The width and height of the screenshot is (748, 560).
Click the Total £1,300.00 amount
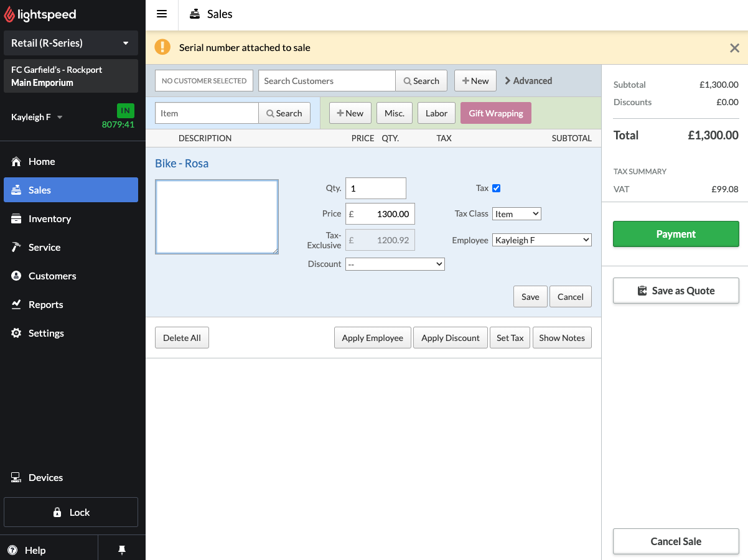click(713, 135)
